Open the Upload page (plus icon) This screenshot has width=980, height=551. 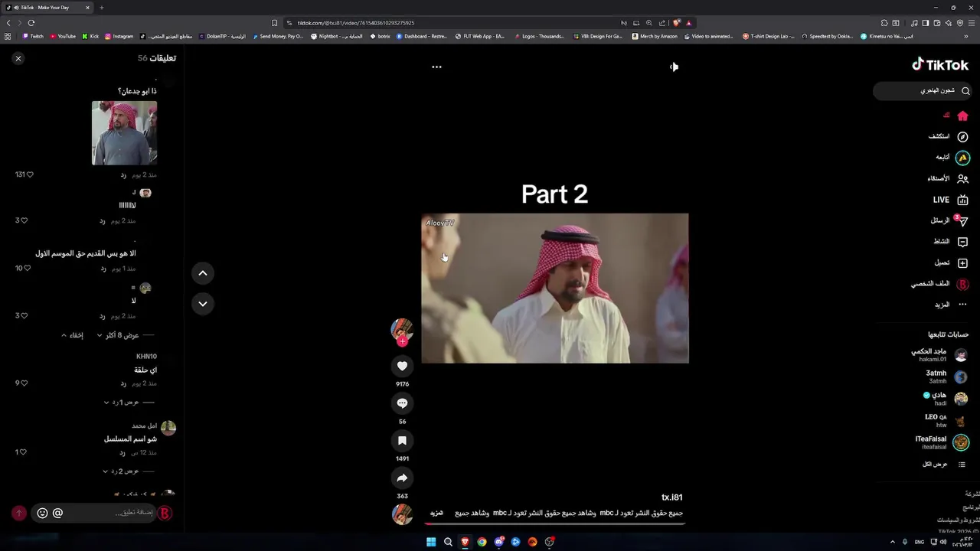962,262
